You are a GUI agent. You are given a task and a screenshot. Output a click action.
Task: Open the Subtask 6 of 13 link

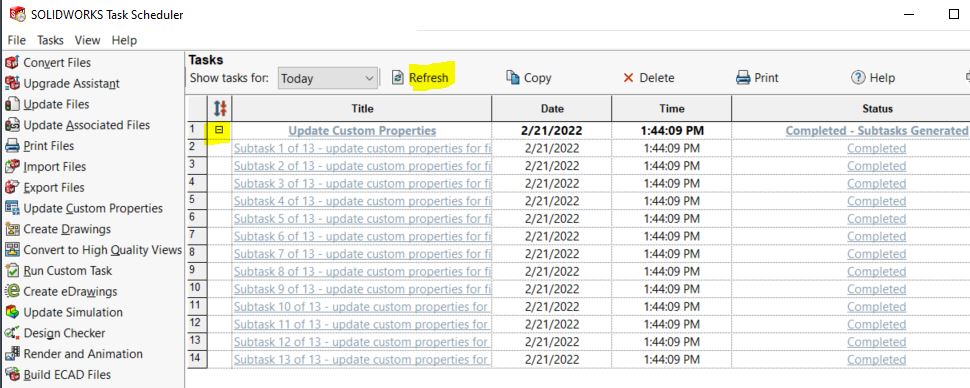[363, 236]
